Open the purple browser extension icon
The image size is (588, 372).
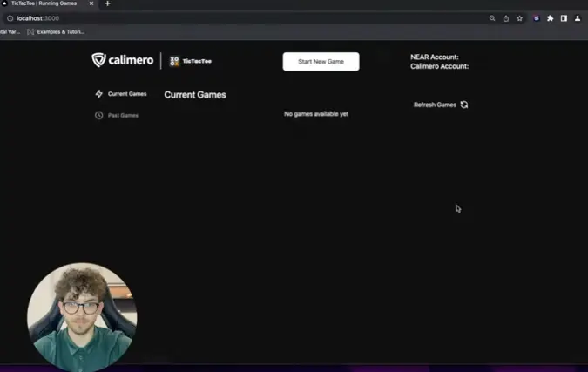[537, 18]
